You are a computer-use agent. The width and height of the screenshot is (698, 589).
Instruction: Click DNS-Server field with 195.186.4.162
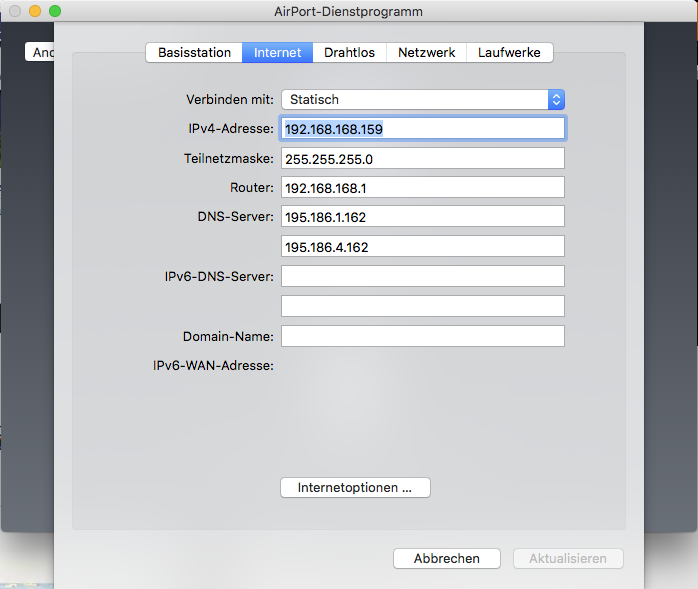click(x=423, y=246)
